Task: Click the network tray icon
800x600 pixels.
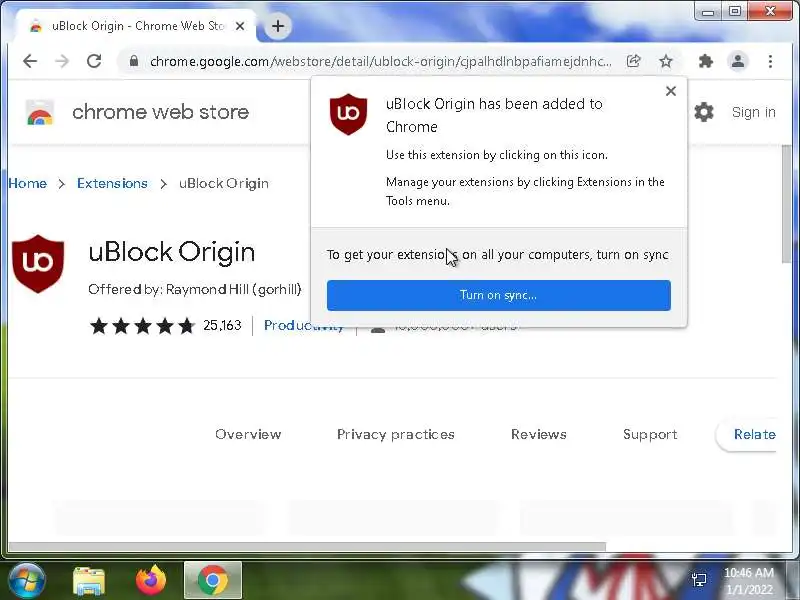Action: (x=699, y=580)
